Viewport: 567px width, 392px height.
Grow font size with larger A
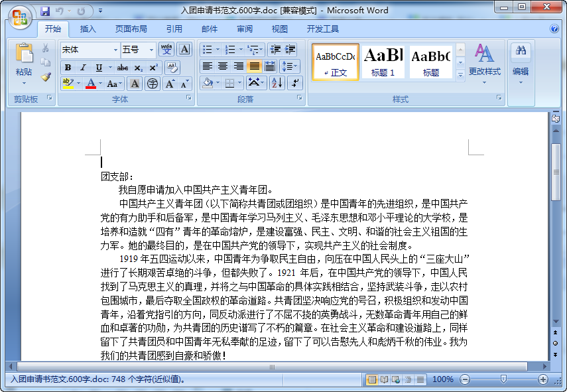170,84
